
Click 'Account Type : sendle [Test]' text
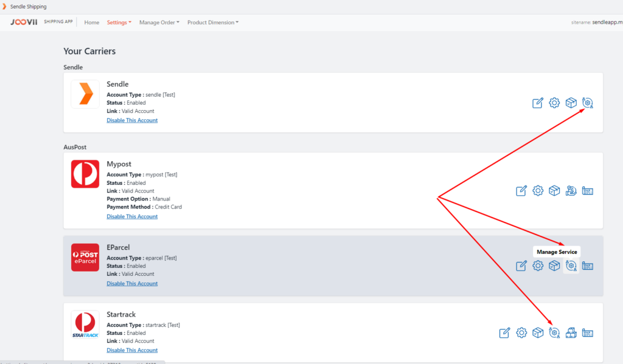[141, 94]
